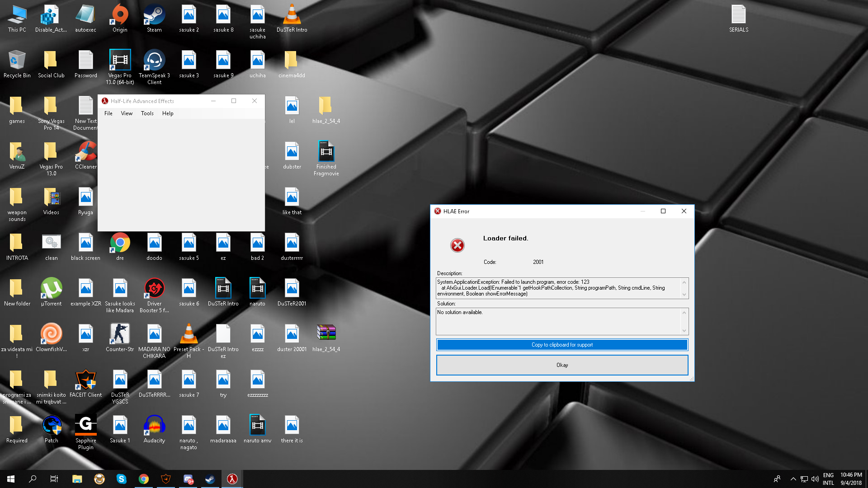
Task: Open the Half-Life Advanced Effects File menu
Action: 108,113
